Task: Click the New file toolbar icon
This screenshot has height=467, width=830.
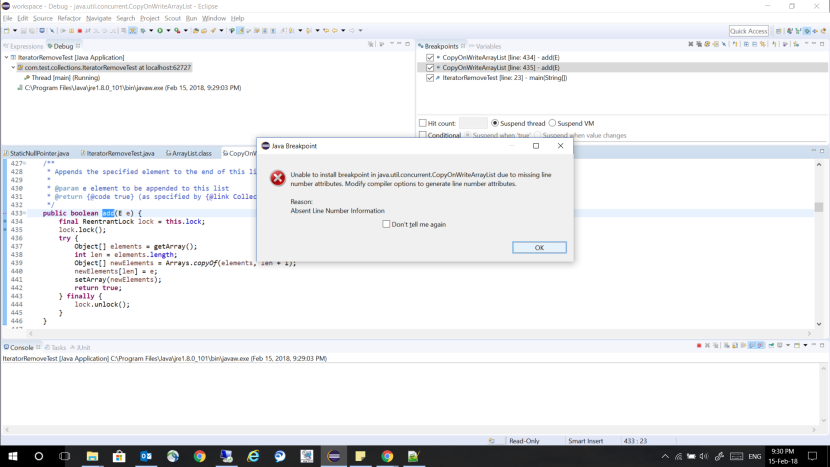Action: [6, 31]
